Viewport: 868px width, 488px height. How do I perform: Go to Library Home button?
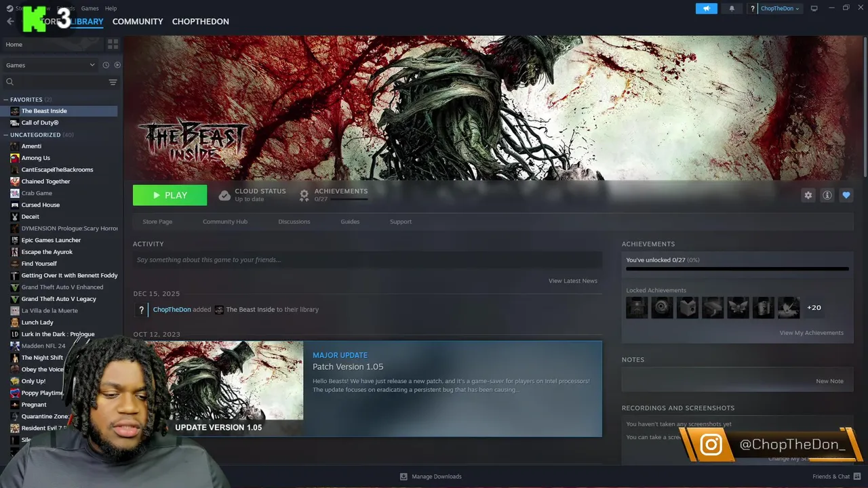click(53, 44)
